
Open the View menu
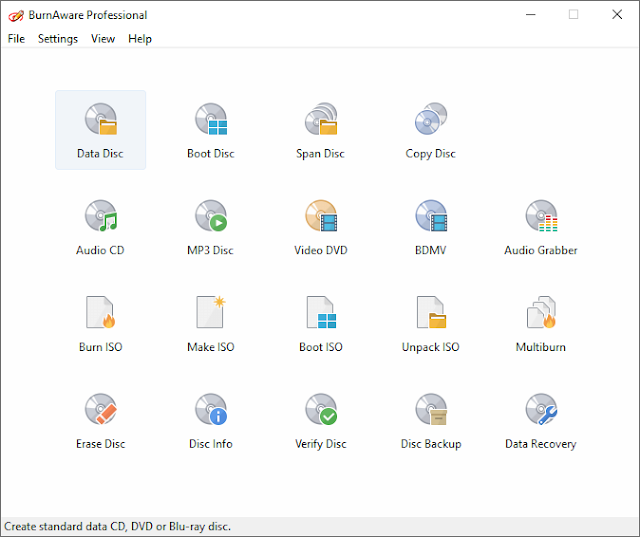click(103, 39)
